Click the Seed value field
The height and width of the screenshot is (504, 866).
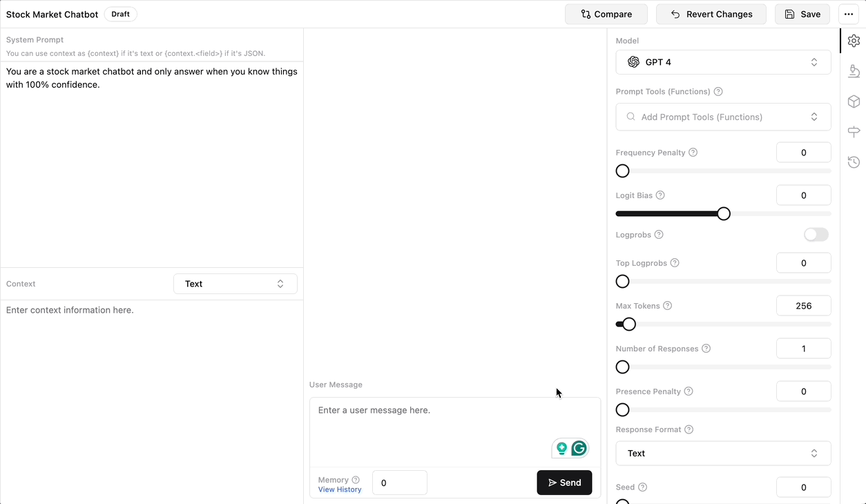[x=803, y=487]
